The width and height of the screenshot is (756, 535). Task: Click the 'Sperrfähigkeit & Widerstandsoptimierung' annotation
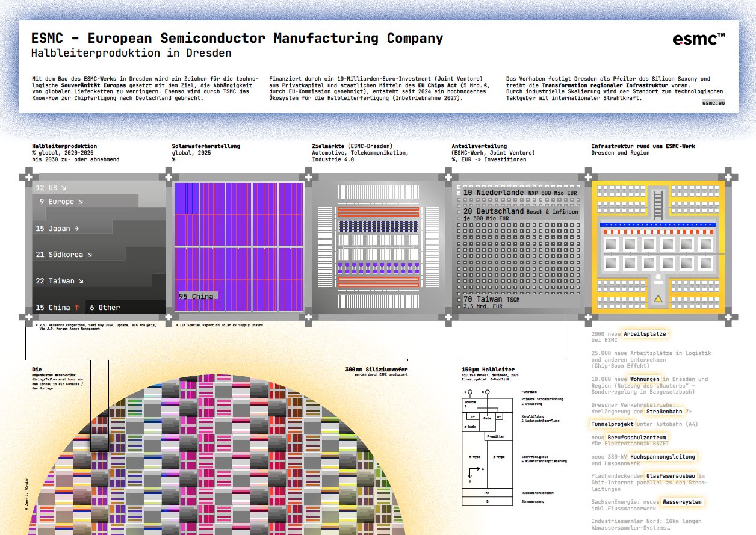click(x=544, y=459)
